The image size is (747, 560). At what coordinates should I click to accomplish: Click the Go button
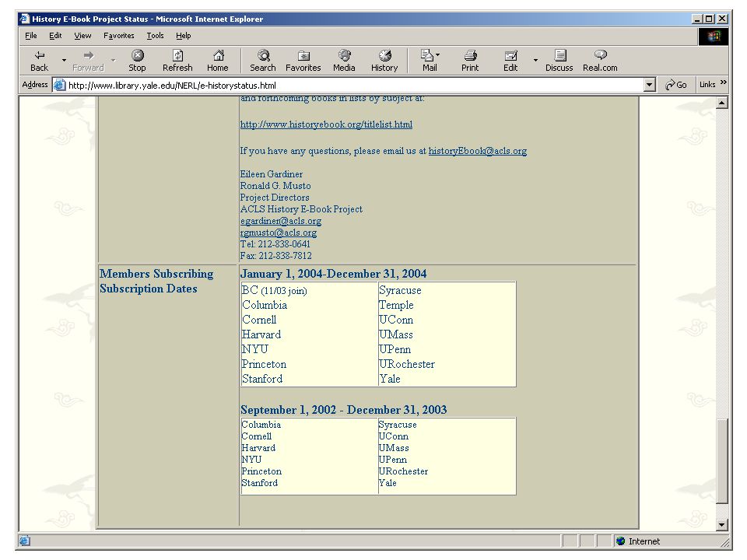click(676, 85)
